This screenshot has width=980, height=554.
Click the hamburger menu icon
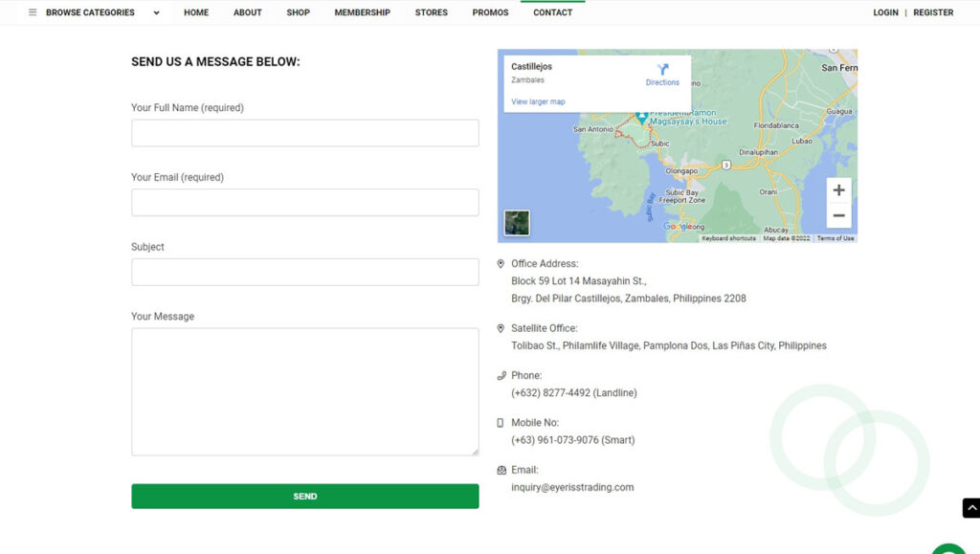(33, 12)
